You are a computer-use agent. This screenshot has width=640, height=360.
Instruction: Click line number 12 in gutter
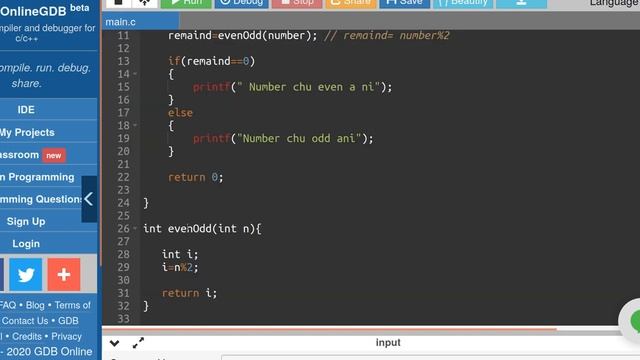(123, 49)
